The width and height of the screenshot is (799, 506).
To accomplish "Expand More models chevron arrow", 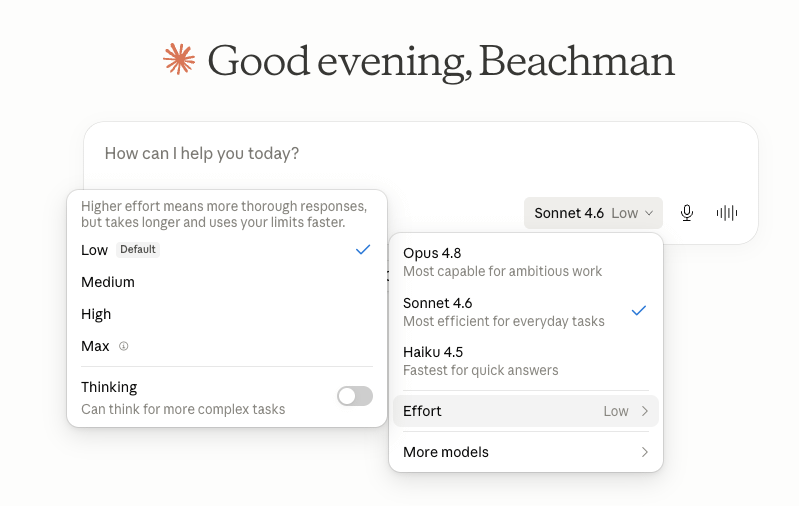I will coord(645,452).
